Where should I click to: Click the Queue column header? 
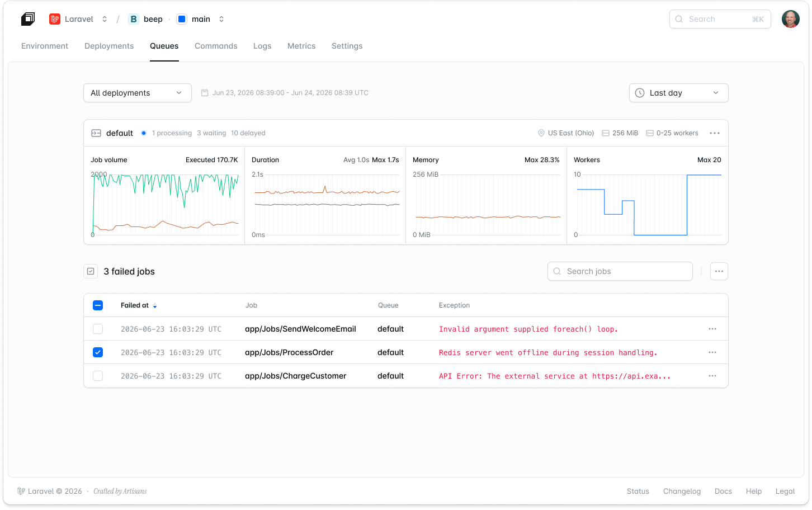pos(388,305)
